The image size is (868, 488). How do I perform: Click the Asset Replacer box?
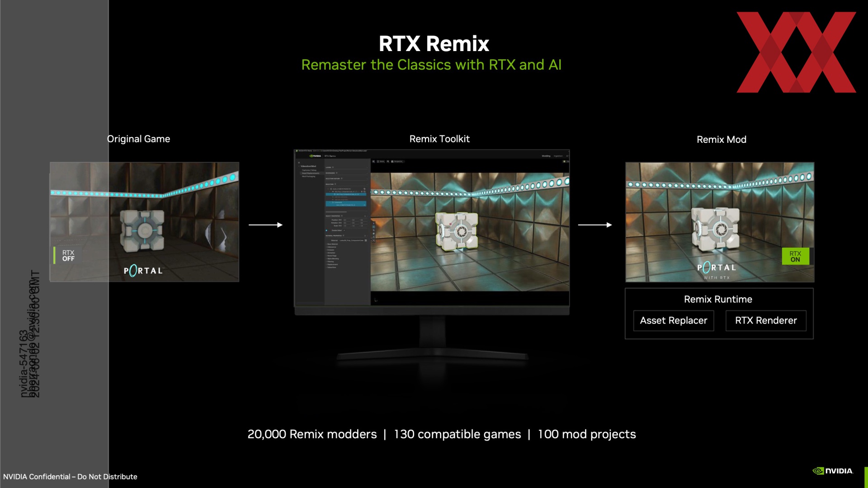tap(673, 320)
